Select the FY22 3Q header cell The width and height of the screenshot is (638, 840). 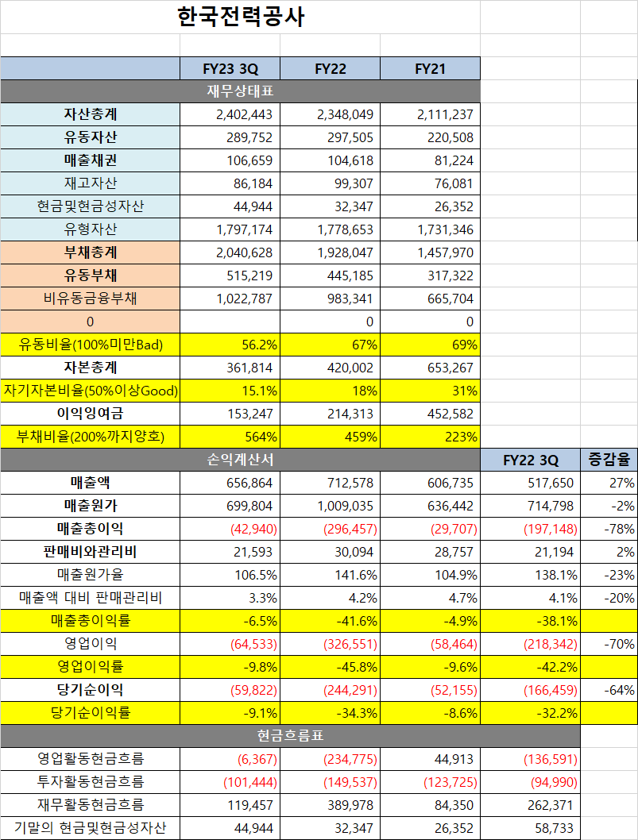click(531, 460)
